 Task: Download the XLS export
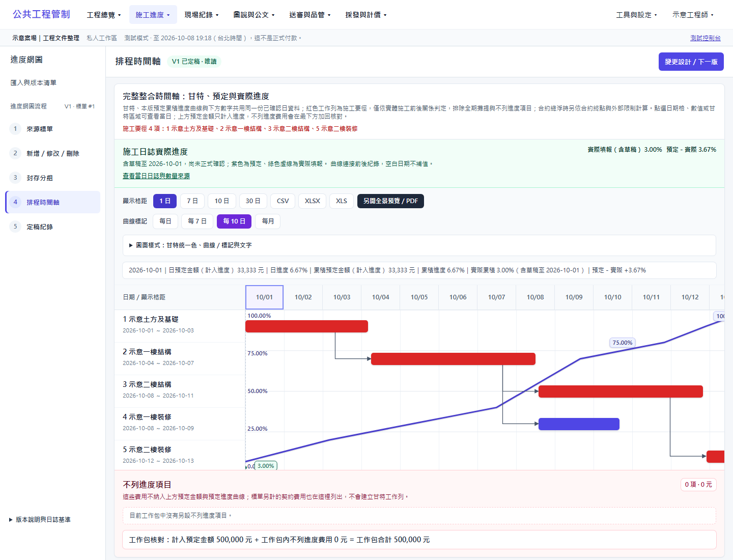(x=342, y=201)
